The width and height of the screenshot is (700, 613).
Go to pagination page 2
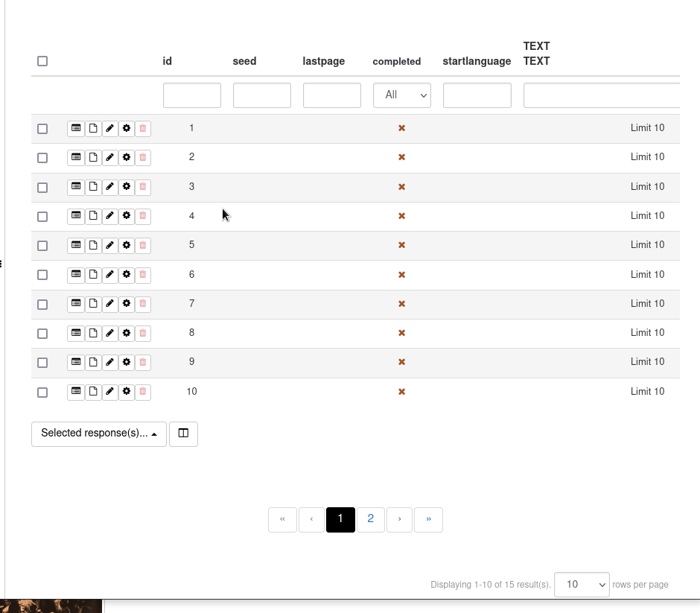(371, 519)
